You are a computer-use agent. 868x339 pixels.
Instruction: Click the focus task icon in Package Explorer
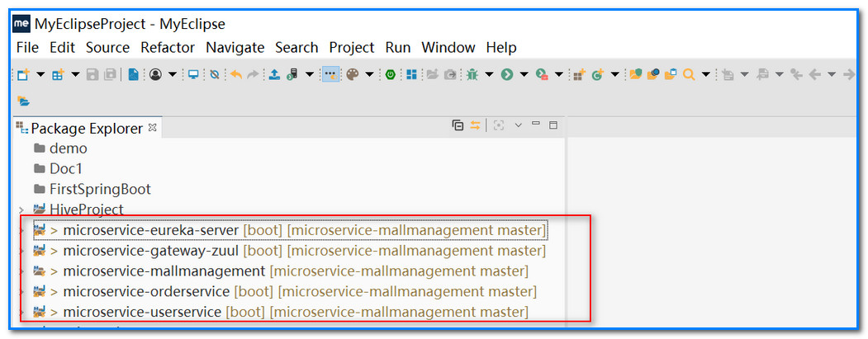[499, 125]
